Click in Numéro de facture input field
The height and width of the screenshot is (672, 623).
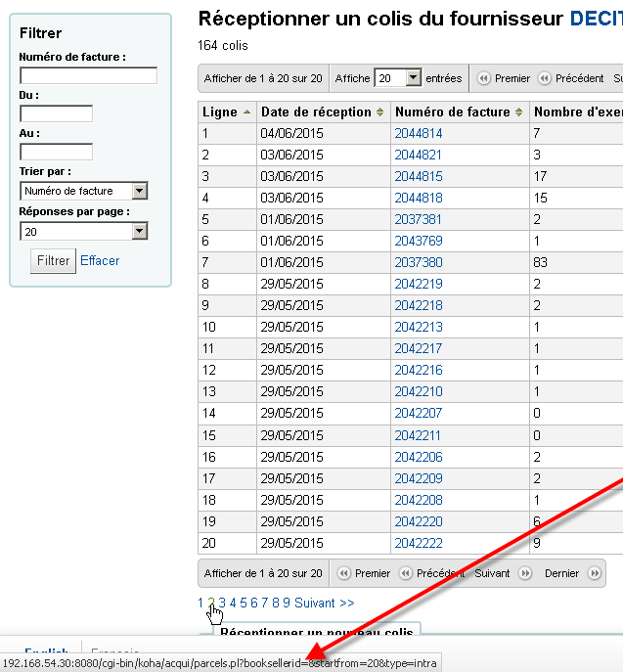(88, 75)
